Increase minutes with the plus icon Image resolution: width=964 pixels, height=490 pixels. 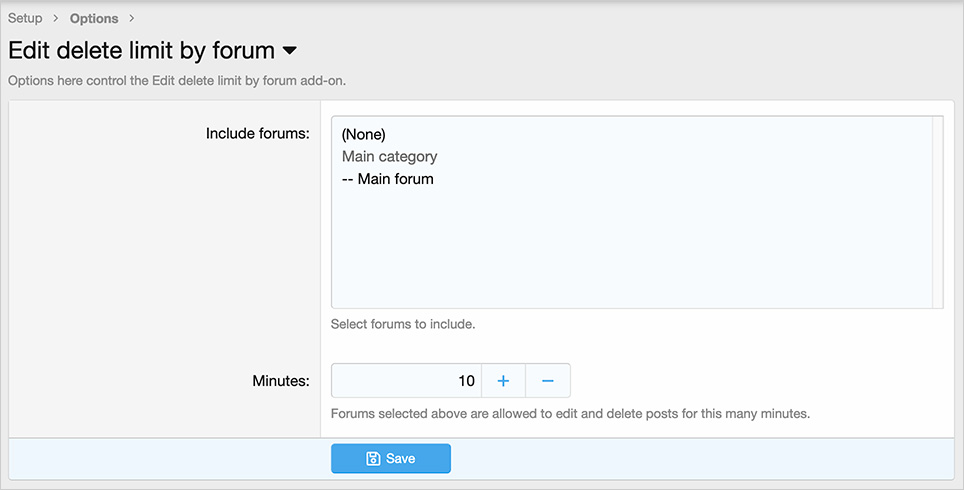point(503,381)
